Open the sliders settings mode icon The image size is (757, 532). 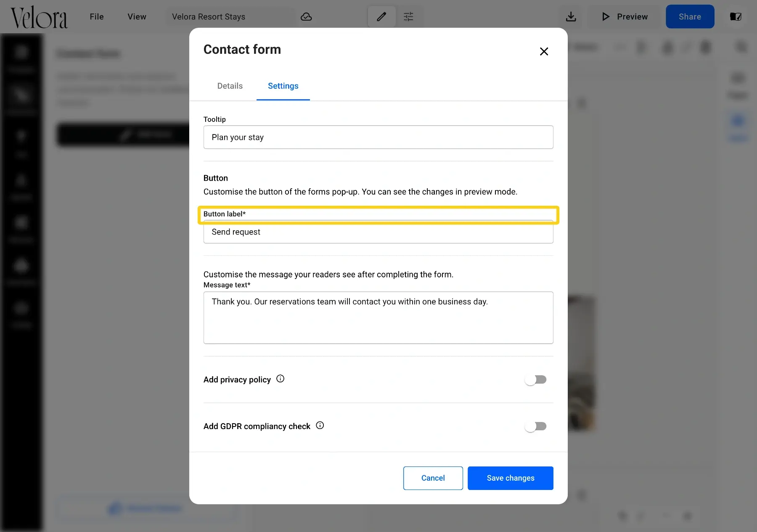click(x=408, y=17)
